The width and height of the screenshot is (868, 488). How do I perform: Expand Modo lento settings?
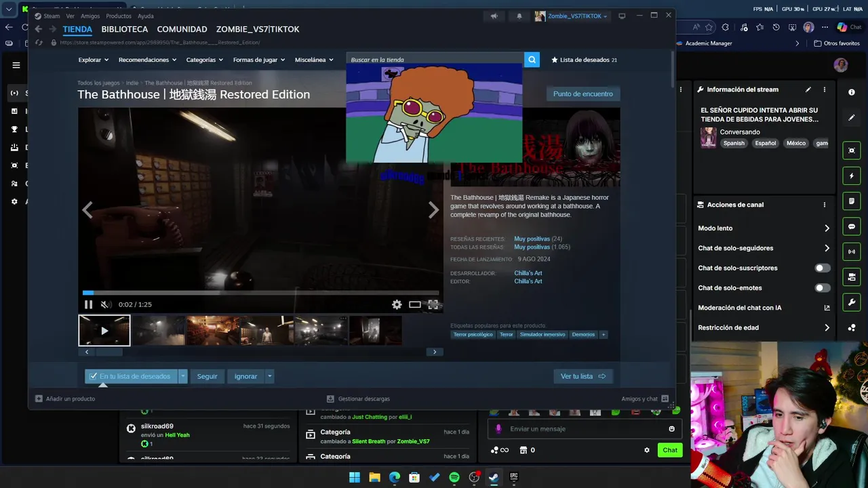pos(764,228)
